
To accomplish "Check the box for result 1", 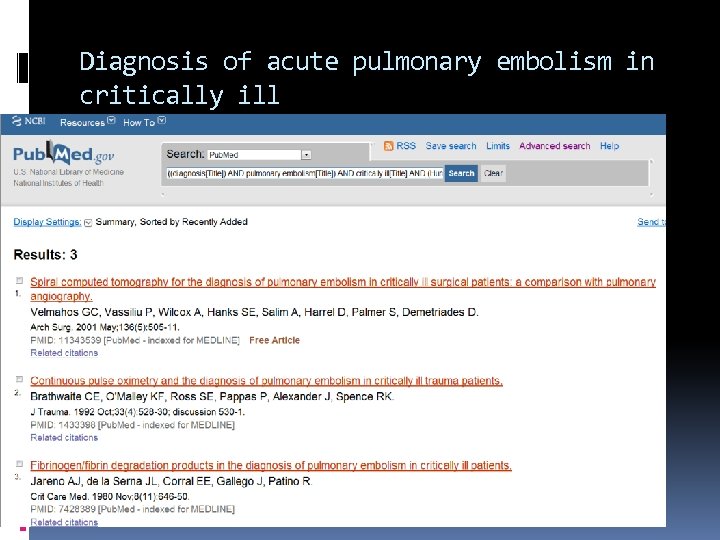I will (x=19, y=281).
